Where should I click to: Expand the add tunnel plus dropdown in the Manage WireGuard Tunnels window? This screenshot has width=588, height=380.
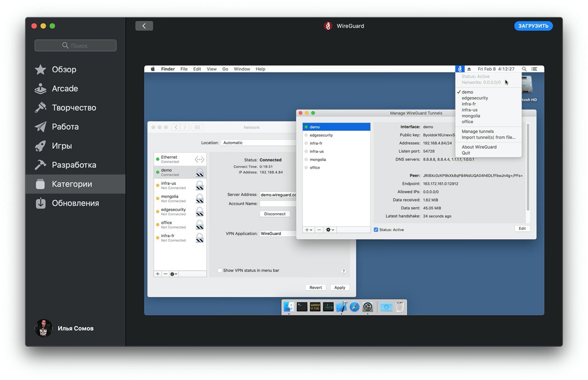coord(309,229)
